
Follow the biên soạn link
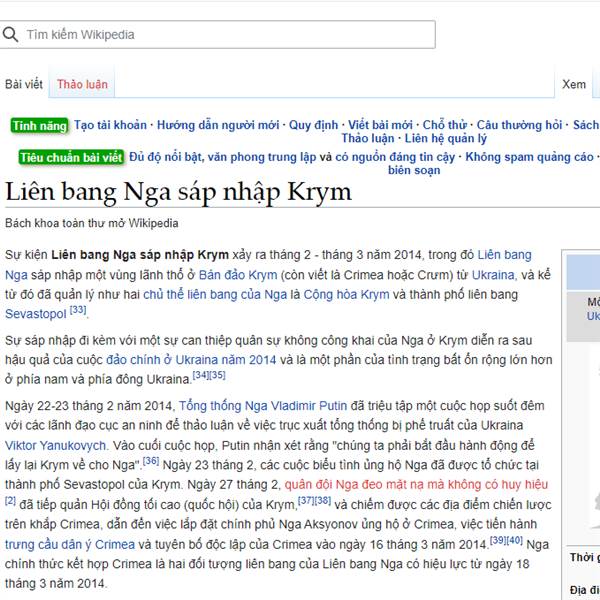click(x=414, y=170)
